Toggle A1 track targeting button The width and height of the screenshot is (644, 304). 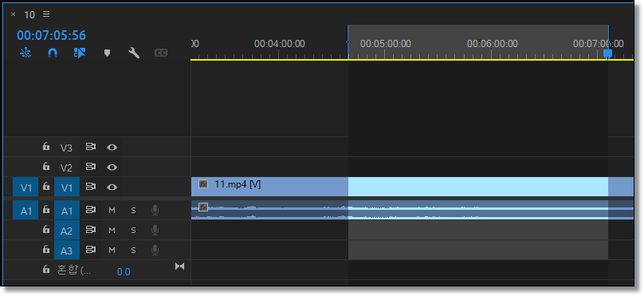pyautogui.click(x=66, y=211)
